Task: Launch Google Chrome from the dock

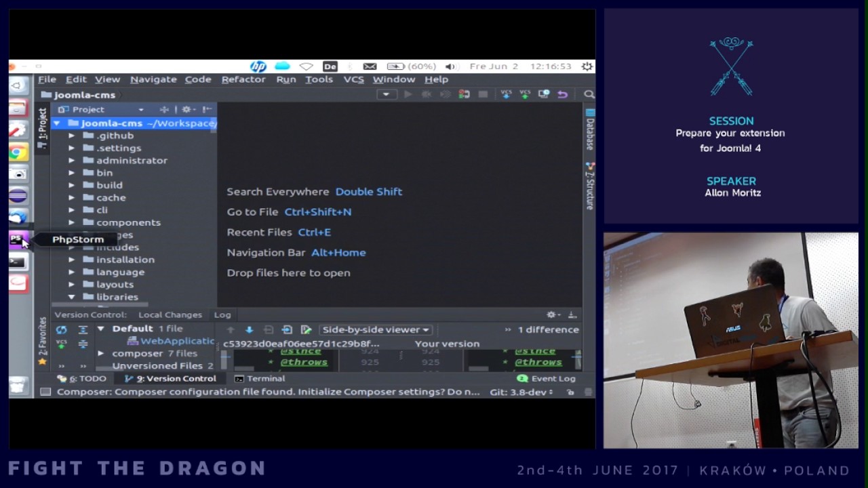Action: [x=18, y=152]
